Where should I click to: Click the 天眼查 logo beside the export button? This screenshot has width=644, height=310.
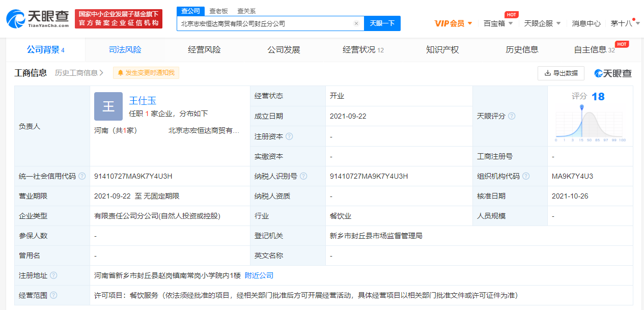point(613,73)
